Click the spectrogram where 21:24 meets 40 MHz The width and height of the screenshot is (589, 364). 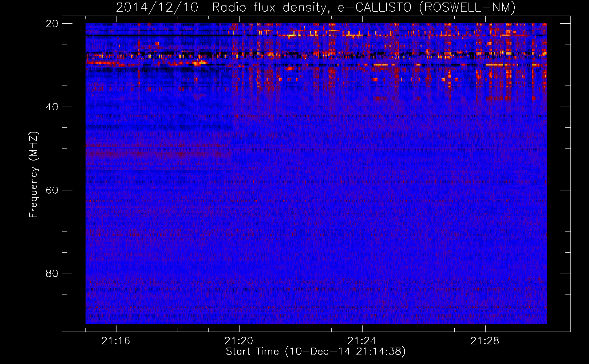[362, 107]
